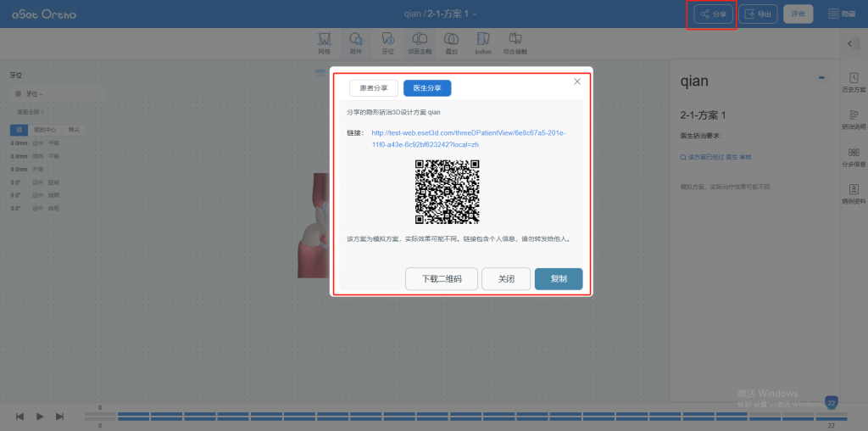Select the 附件 attachment tool
The width and height of the screenshot is (868, 431).
(x=356, y=43)
